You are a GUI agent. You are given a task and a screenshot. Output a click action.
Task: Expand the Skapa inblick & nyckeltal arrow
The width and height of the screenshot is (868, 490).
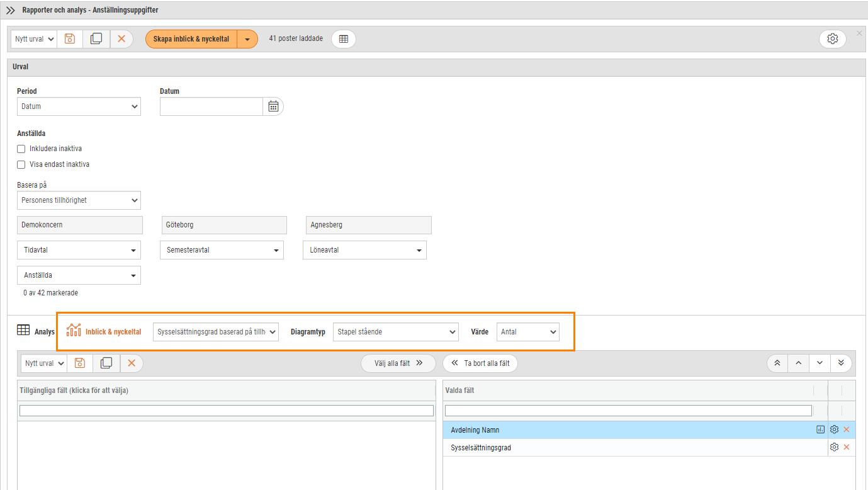click(x=248, y=39)
